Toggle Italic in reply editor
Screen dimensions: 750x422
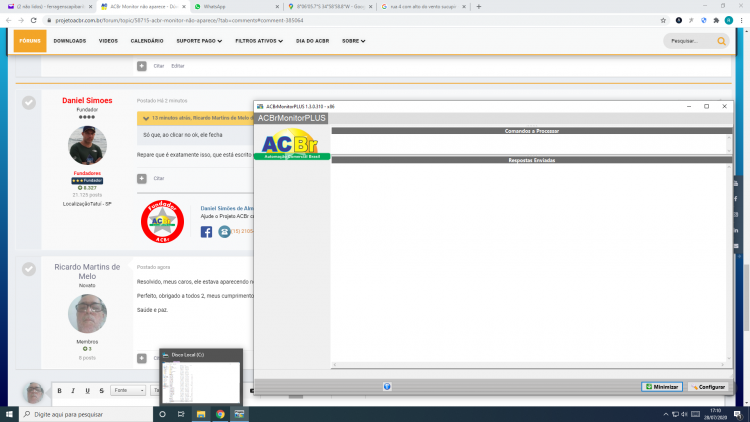[73, 390]
